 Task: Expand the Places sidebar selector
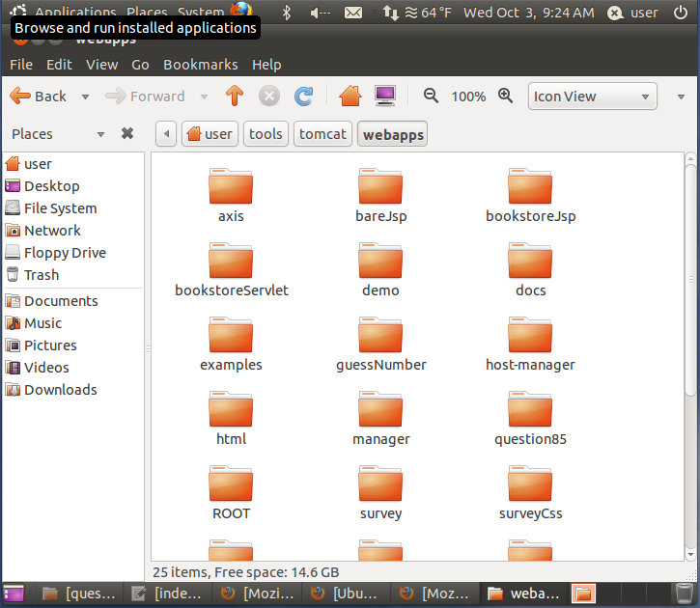tap(100, 134)
